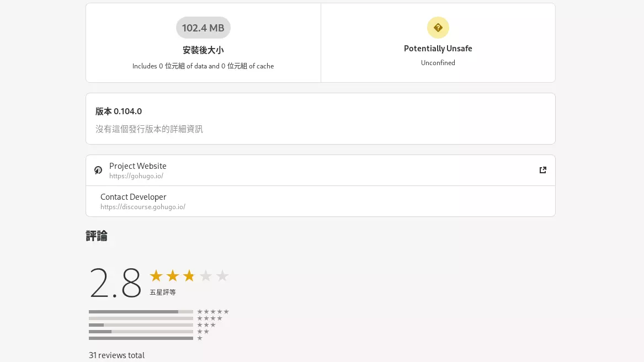Click the five-star histogram bar
644x362 pixels.
coord(141,312)
